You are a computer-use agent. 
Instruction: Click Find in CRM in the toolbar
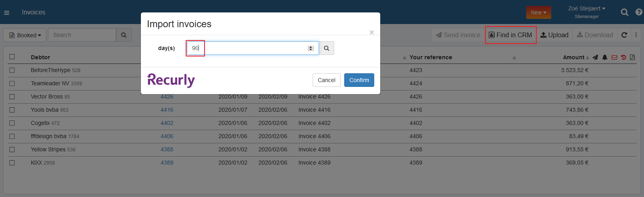pos(510,35)
